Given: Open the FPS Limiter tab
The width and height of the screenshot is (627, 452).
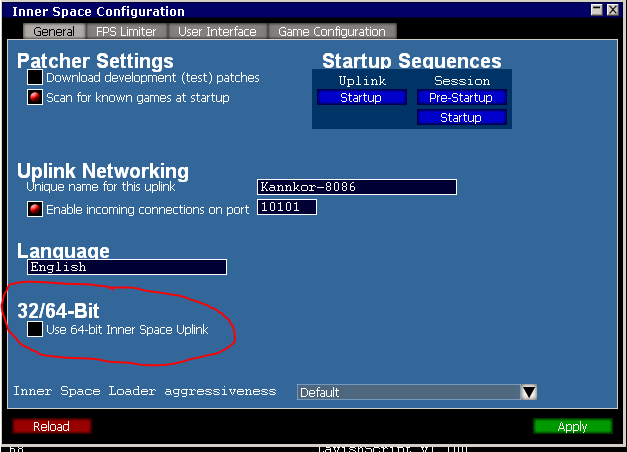Looking at the screenshot, I should (126, 32).
